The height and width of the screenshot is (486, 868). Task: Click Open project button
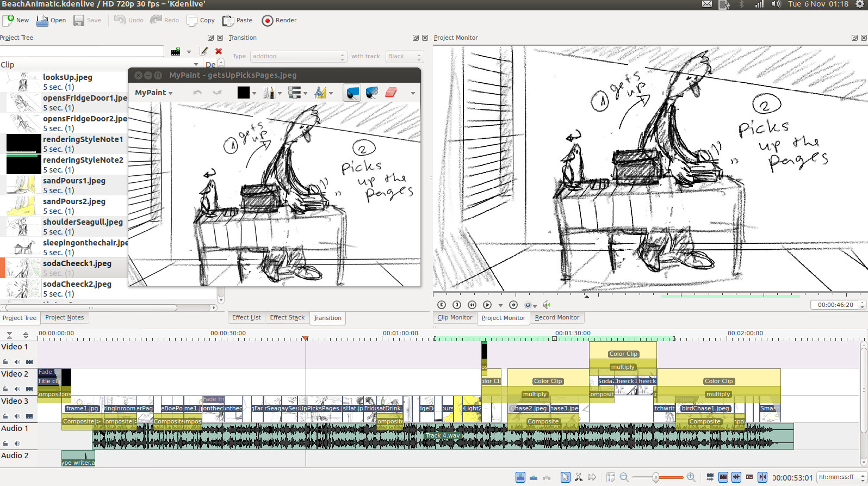coord(51,20)
